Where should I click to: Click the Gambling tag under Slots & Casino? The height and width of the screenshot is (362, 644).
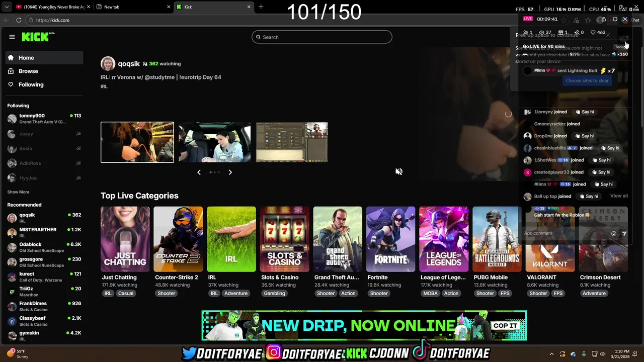pyautogui.click(x=274, y=294)
